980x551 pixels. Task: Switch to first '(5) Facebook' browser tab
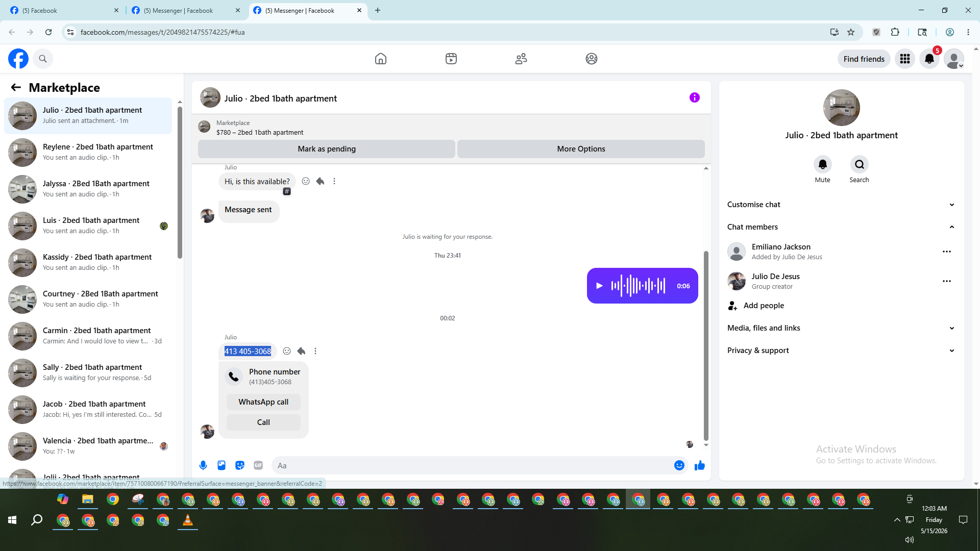click(x=64, y=10)
